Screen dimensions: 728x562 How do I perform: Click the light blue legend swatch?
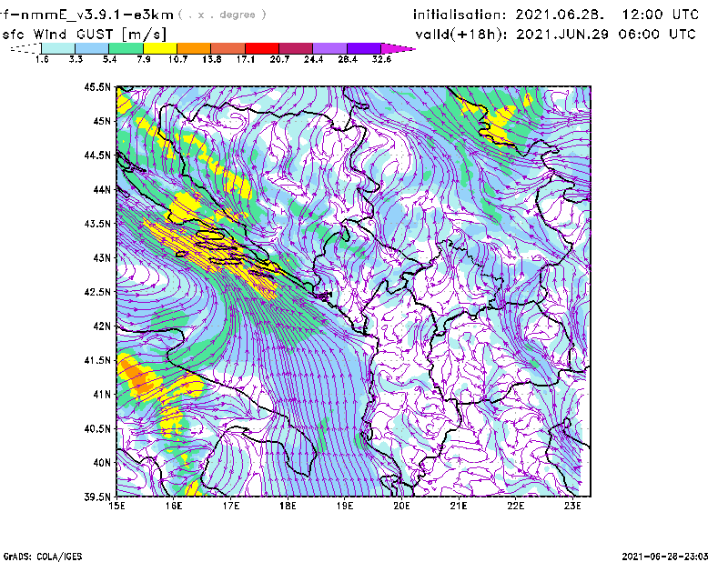(93, 48)
